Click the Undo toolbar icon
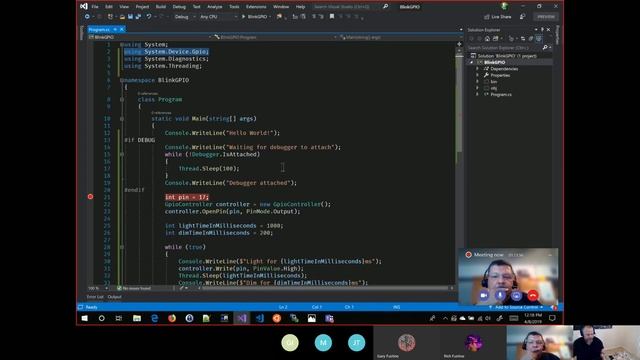The image size is (640, 360). pos(149,17)
